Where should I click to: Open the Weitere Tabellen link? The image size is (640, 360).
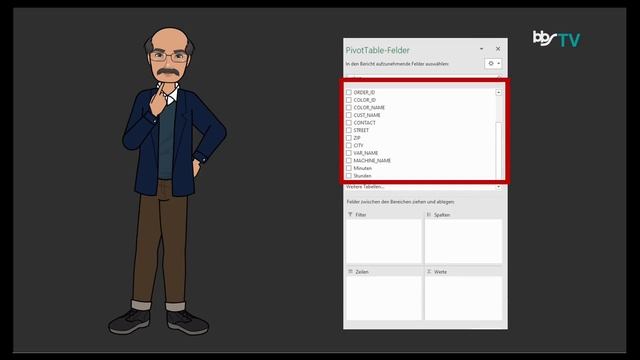tap(365, 187)
